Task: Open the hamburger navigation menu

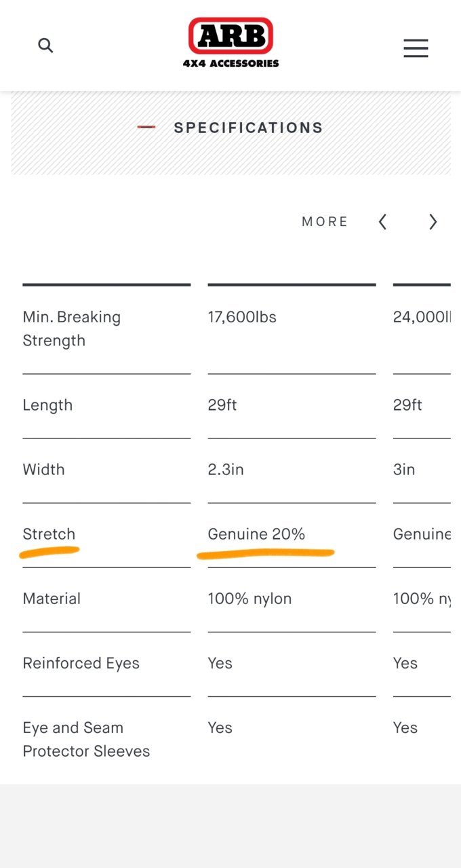Action: tap(416, 48)
